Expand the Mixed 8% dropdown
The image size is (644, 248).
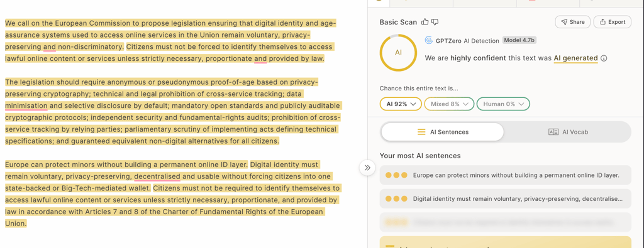pos(449,104)
